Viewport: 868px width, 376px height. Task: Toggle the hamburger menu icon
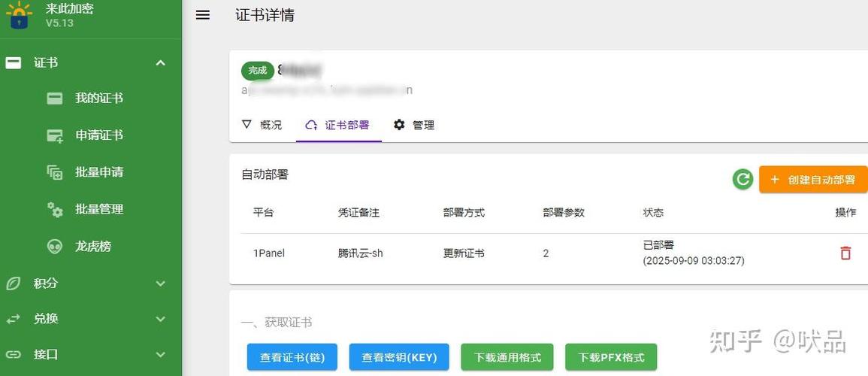[203, 15]
